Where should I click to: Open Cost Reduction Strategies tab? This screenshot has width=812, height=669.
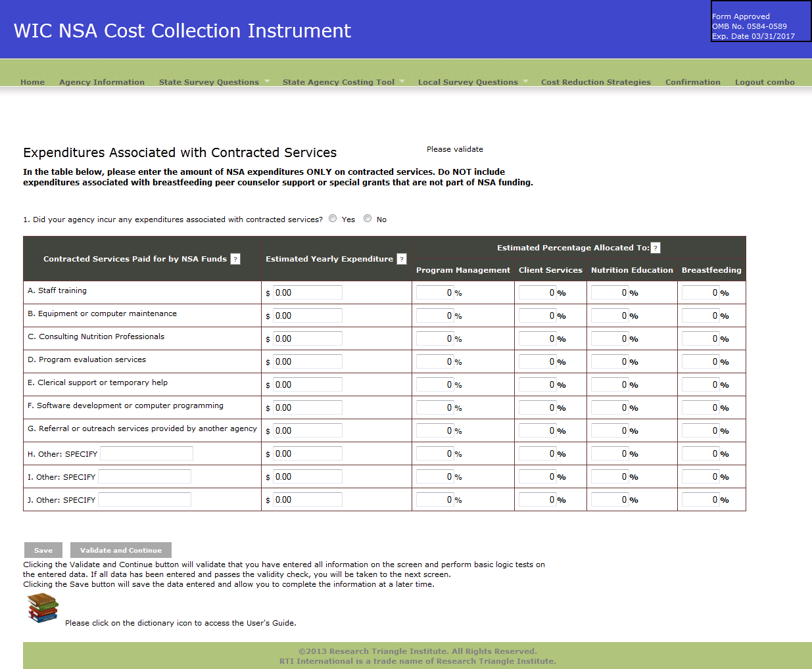[596, 82]
